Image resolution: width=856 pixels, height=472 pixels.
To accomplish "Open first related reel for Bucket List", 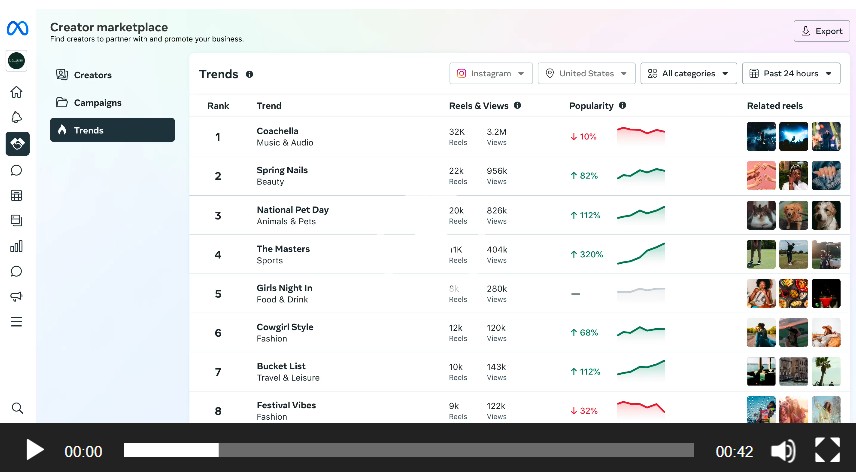I will (x=761, y=372).
